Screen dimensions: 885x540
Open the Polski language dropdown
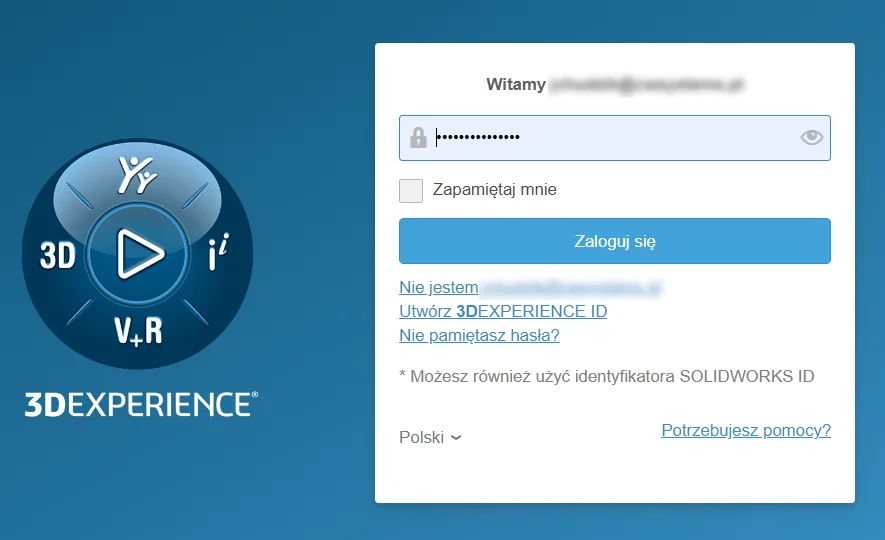(x=430, y=437)
